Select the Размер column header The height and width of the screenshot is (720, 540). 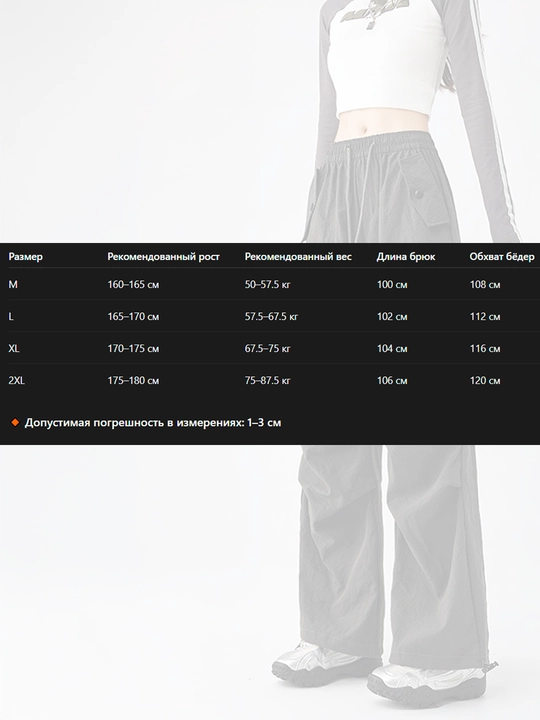pos(26,256)
